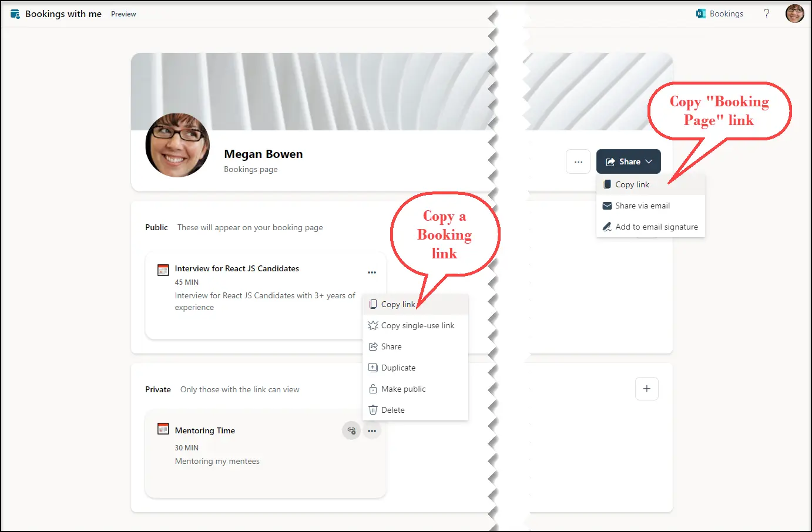The image size is (812, 532).
Task: Select Add to email signature
Action: point(656,227)
